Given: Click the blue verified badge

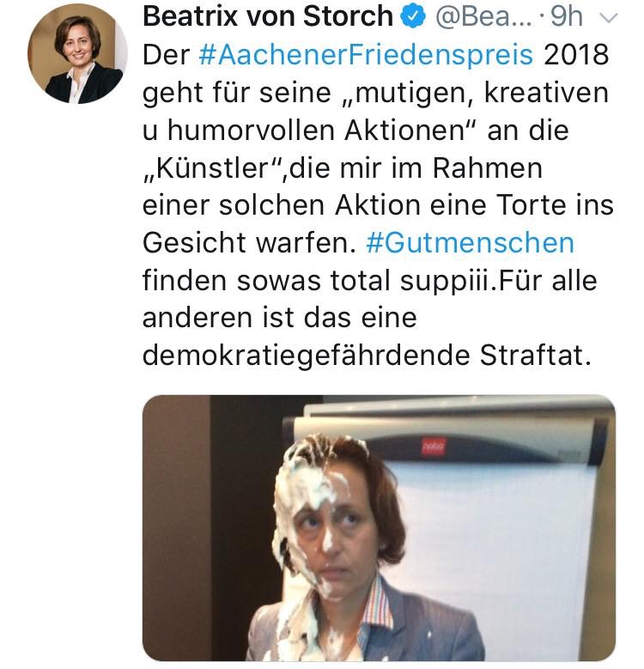Looking at the screenshot, I should (413, 17).
